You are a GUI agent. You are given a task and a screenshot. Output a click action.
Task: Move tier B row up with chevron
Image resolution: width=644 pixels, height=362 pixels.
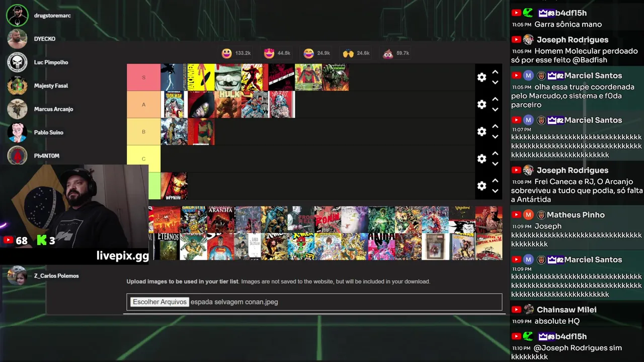click(x=495, y=126)
